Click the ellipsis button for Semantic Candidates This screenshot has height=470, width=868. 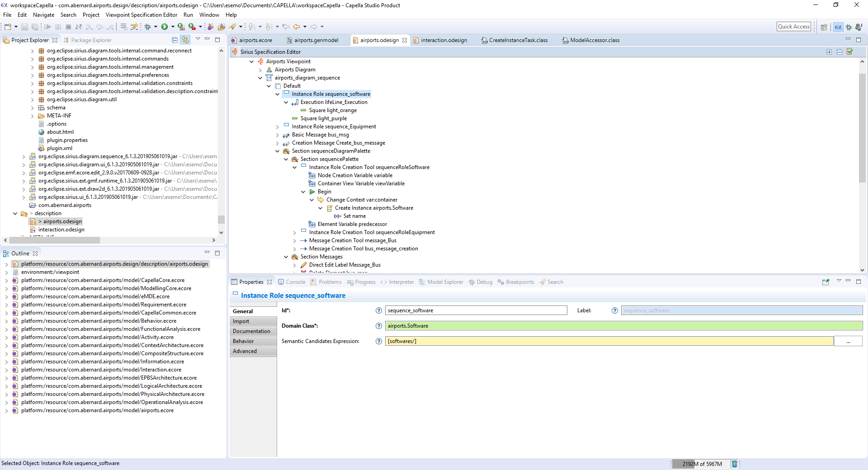(x=848, y=341)
